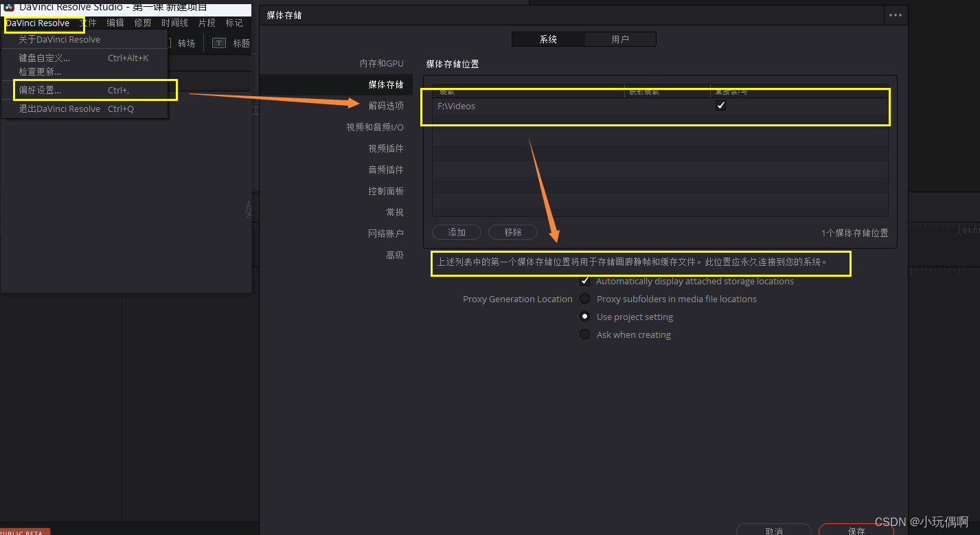Click the Proxy Generation Location label

click(x=517, y=299)
